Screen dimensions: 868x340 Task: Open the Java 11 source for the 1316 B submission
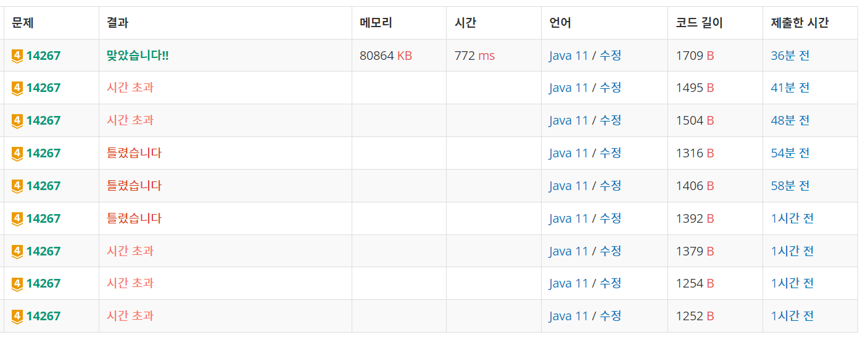[x=569, y=153]
